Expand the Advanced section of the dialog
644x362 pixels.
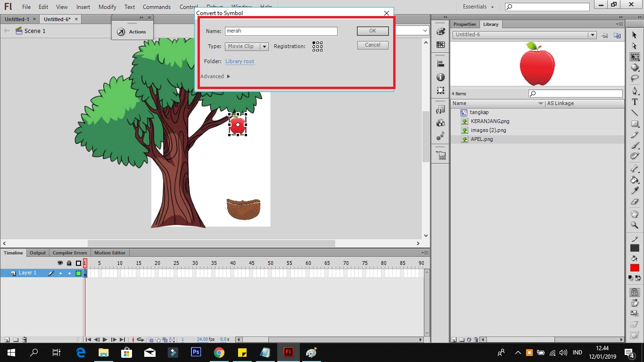click(215, 76)
